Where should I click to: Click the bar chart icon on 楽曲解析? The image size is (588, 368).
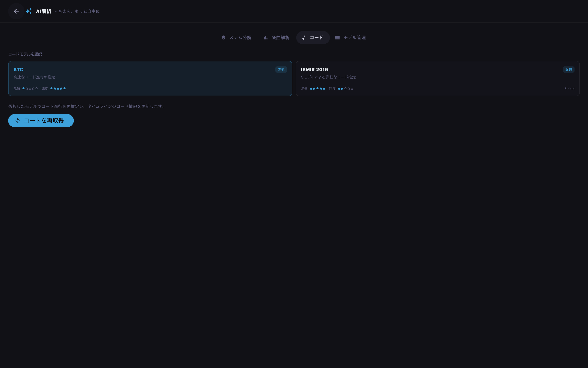[266, 37]
